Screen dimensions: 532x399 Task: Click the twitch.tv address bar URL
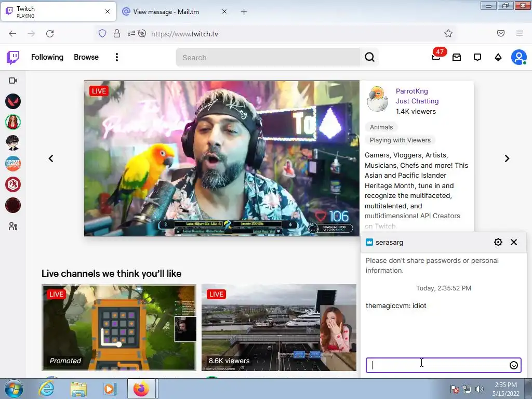[184, 34]
